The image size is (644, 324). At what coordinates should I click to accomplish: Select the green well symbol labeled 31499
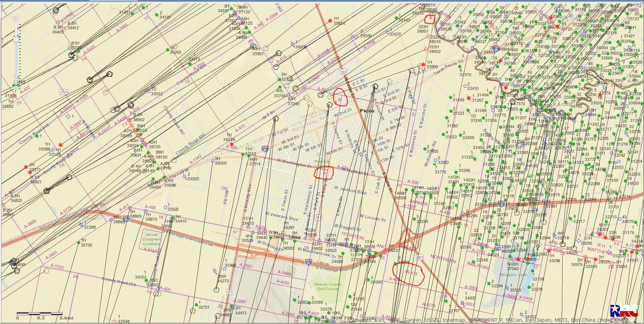[x=450, y=97]
